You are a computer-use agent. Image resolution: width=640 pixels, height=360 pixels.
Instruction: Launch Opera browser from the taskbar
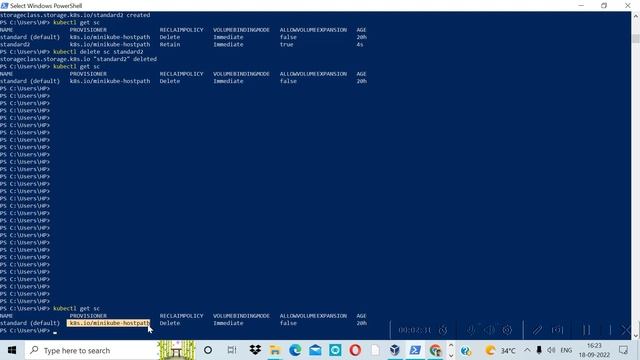click(x=355, y=350)
